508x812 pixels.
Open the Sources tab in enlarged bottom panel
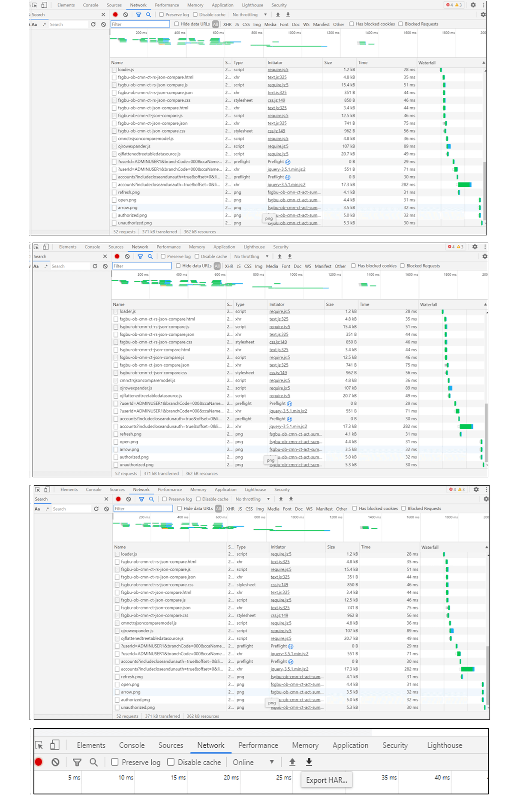tap(171, 745)
